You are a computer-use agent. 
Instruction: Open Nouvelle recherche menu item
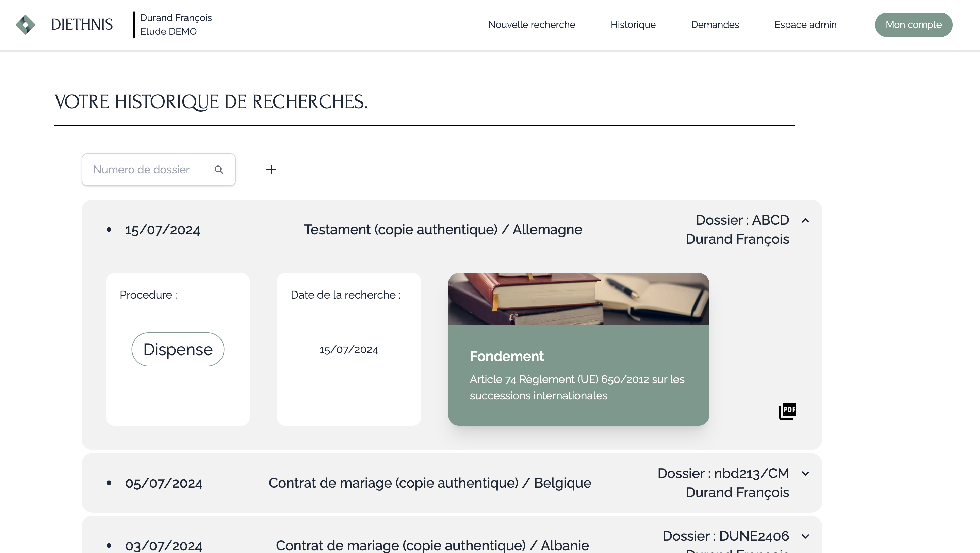pos(532,25)
